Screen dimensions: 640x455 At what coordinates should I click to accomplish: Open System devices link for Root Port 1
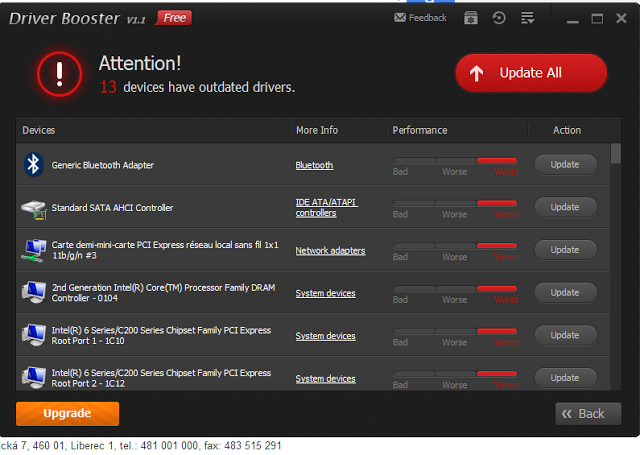pyautogui.click(x=325, y=336)
